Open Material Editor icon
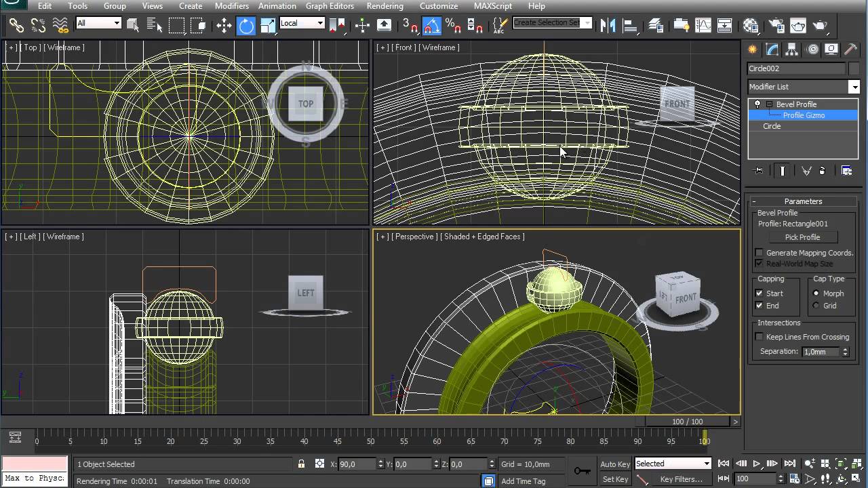Screen dimensions: 868x488 tap(751, 26)
